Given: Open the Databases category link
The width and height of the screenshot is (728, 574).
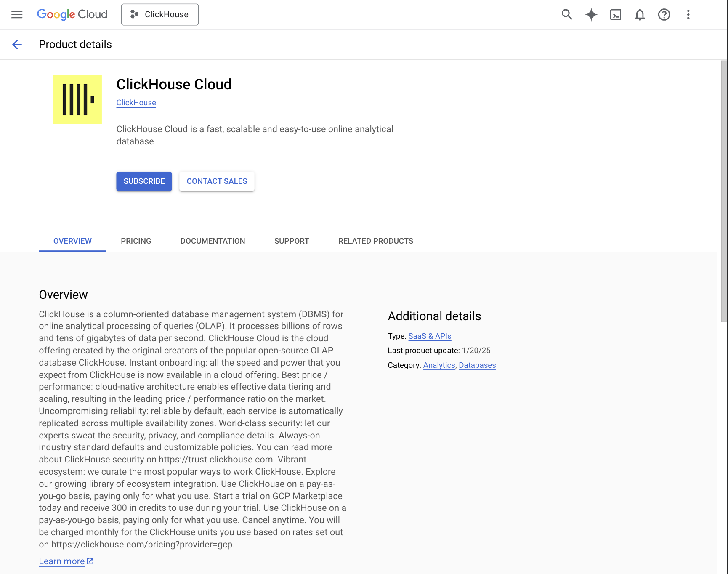Looking at the screenshot, I should (x=477, y=365).
